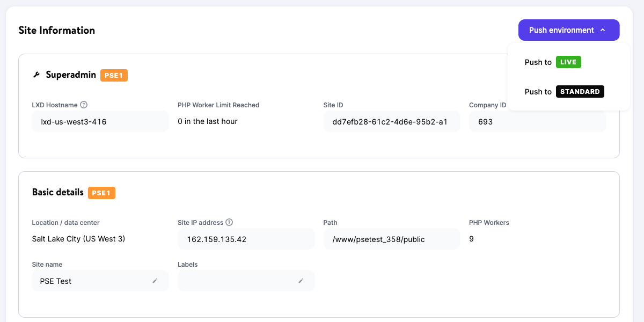Click the wrench icon beside Superadmin
The height and width of the screenshot is (322, 644).
click(35, 75)
